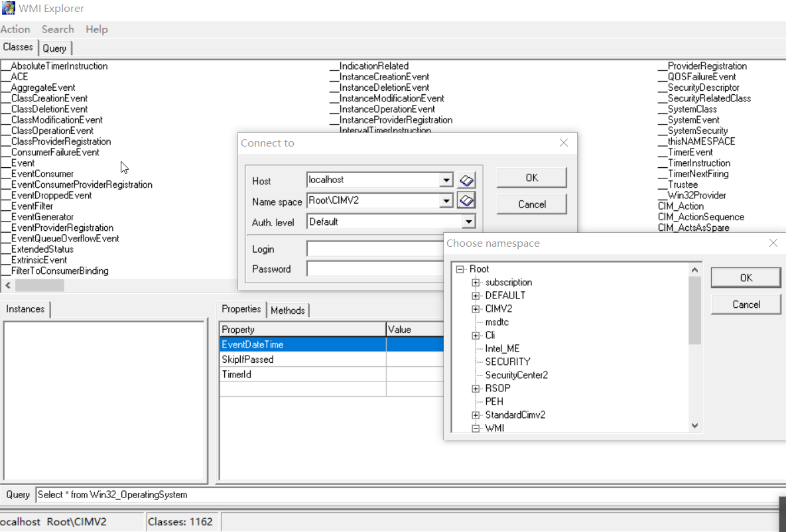The image size is (786, 532).
Task: Select the PEH namespace
Action: pos(494,402)
